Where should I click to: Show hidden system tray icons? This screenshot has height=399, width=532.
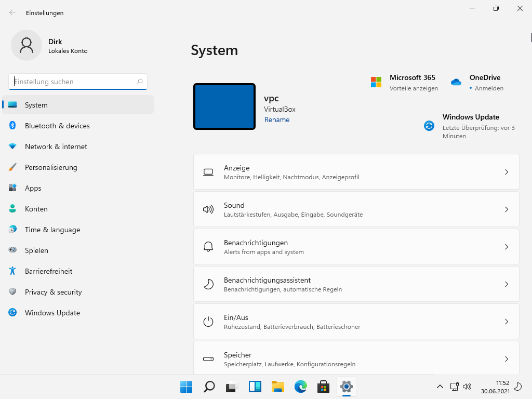click(440, 387)
